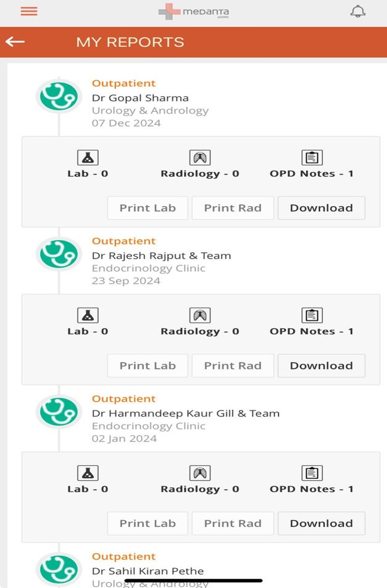Select OPD Notes icon in Harmandeep card
Screen dimensions: 387x588
click(312, 473)
